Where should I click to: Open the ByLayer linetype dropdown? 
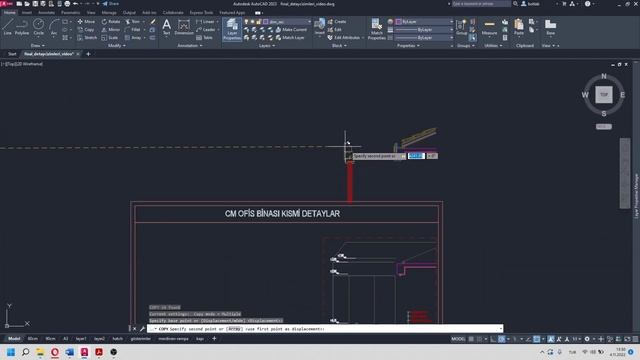(x=451, y=38)
